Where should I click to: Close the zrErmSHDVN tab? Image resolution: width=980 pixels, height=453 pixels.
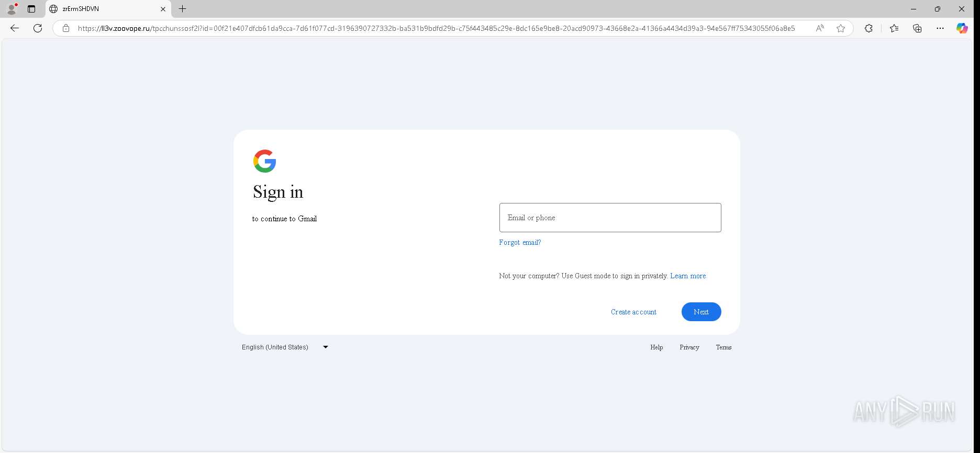(163, 9)
